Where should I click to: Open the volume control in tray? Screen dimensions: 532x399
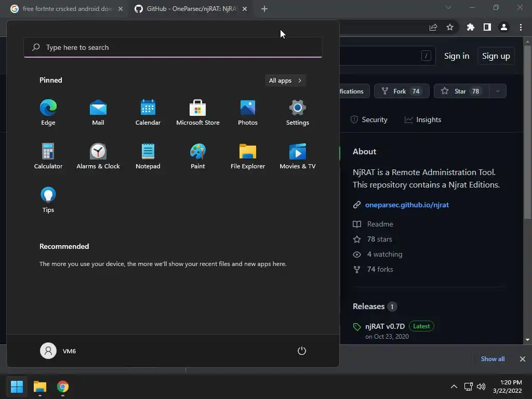481,387
